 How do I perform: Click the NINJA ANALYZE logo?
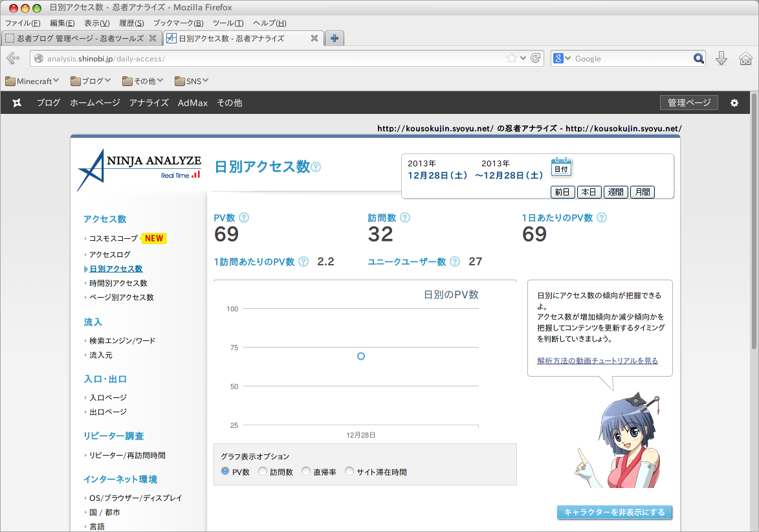point(139,170)
